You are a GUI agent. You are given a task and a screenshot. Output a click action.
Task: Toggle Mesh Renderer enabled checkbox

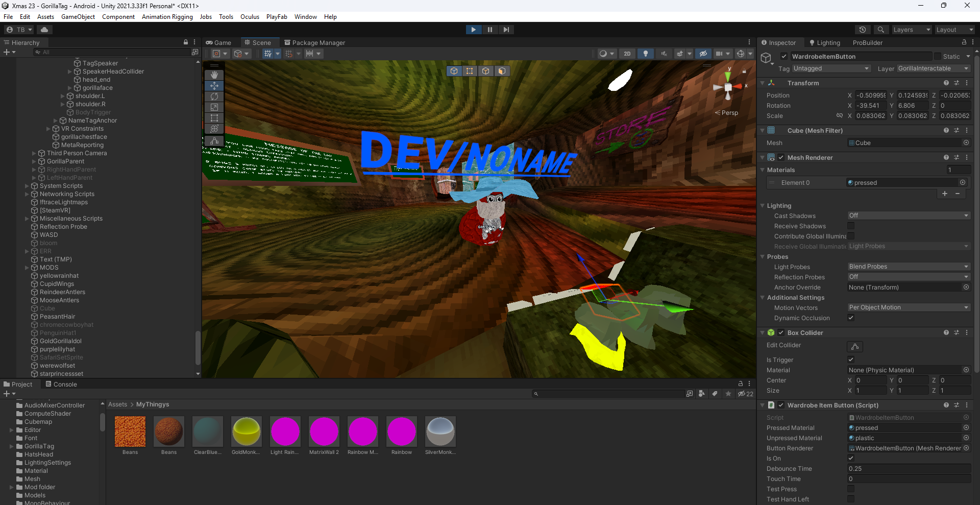[781, 157]
